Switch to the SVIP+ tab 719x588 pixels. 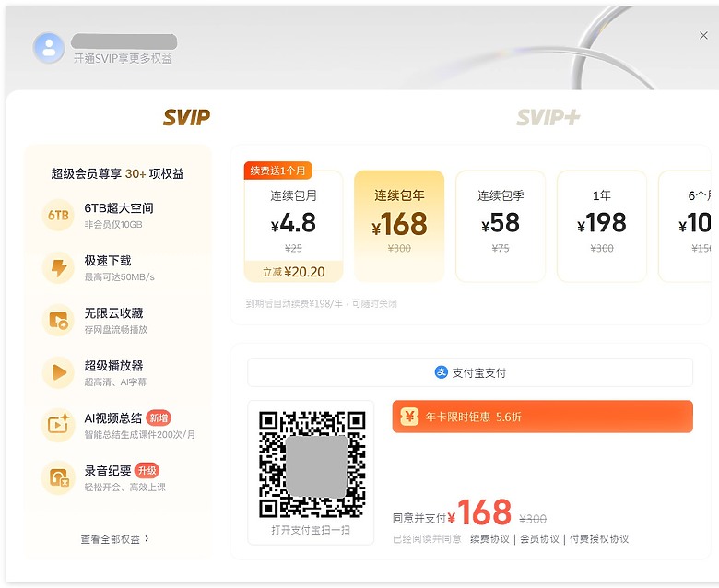pyautogui.click(x=548, y=118)
